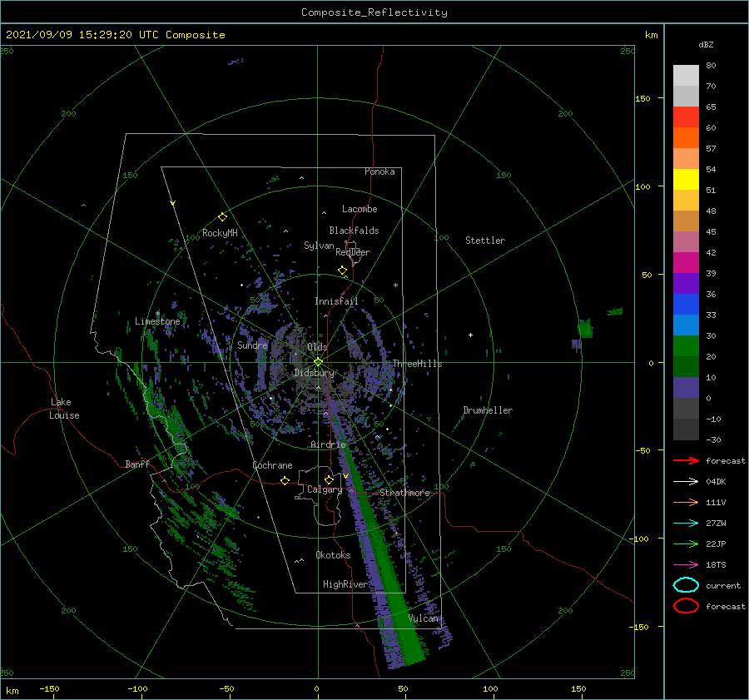Click the Okotoks city label
This screenshot has width=749, height=700.
pyautogui.click(x=333, y=555)
